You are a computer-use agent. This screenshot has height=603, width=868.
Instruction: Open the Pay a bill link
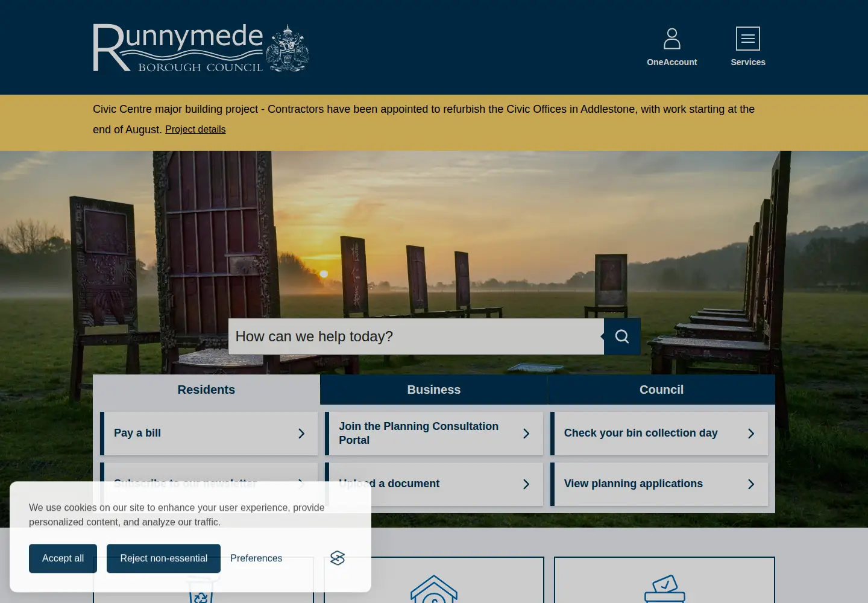209,434
